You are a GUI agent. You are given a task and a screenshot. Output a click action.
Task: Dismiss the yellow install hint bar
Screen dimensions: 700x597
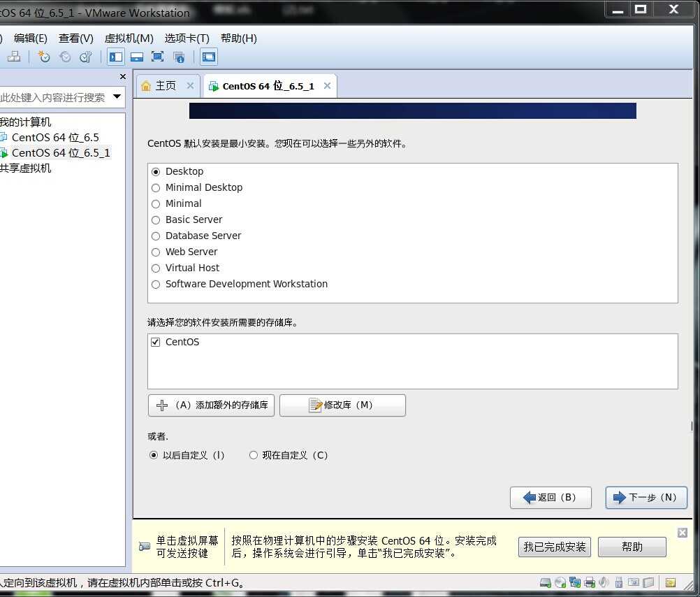click(x=682, y=532)
